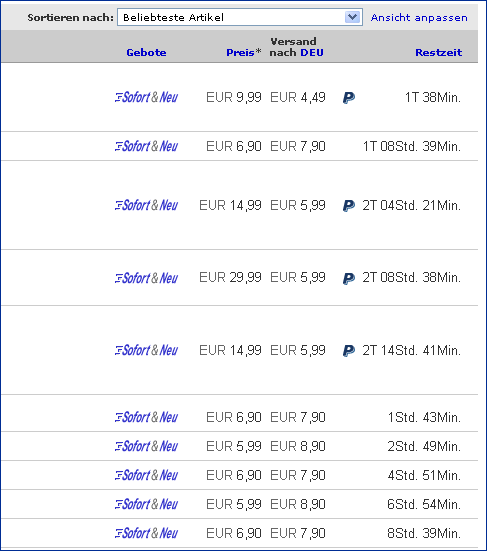Click Sofort & Neu badge in 8Std. 39Min. row
The height and width of the screenshot is (551, 487).
[x=146, y=533]
